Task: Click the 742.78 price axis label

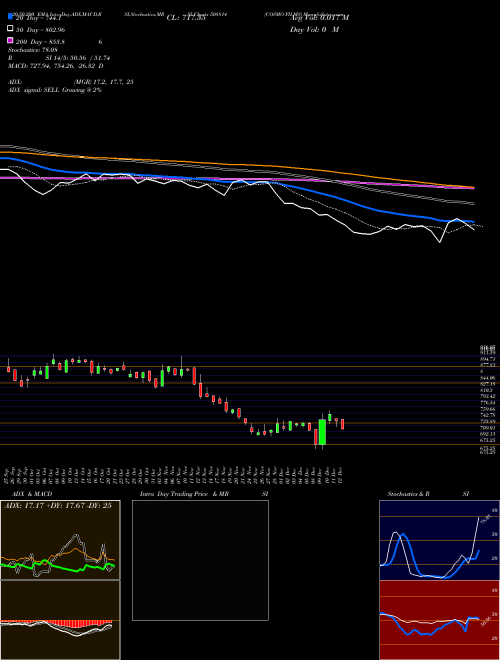Action: 488,415
